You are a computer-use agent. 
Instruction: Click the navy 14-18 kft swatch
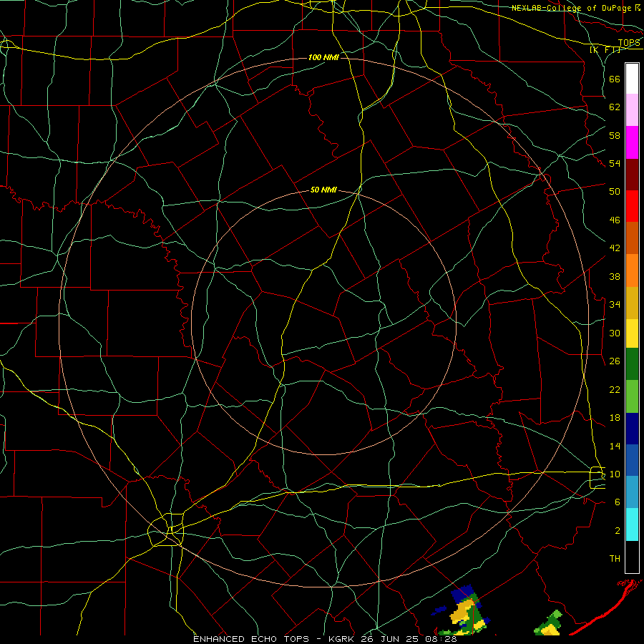coord(632,429)
